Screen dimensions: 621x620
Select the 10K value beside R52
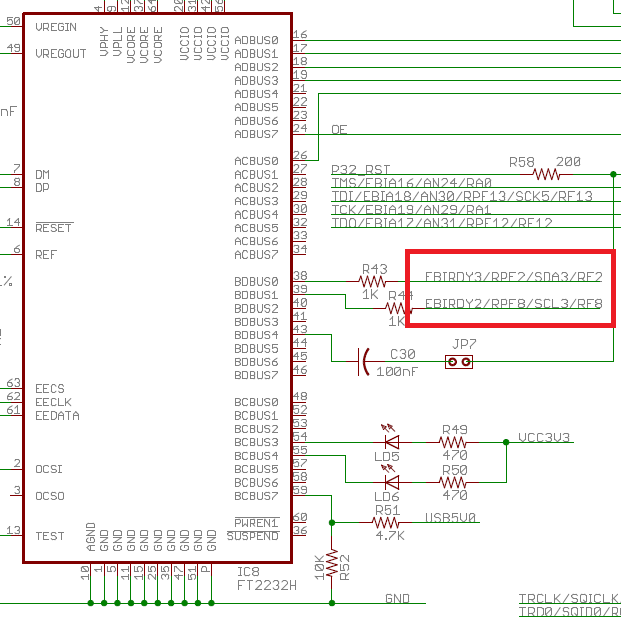pos(320,567)
